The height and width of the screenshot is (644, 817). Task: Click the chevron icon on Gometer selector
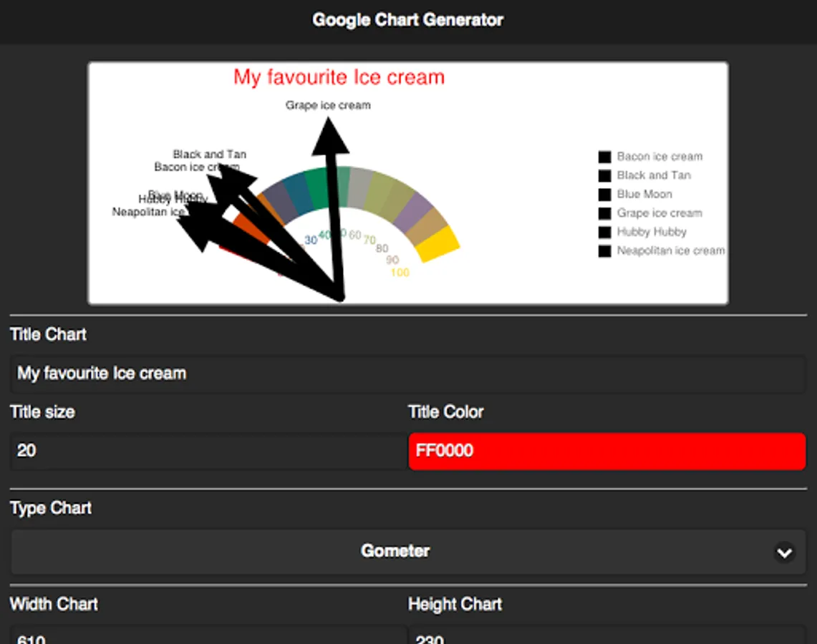click(x=785, y=552)
